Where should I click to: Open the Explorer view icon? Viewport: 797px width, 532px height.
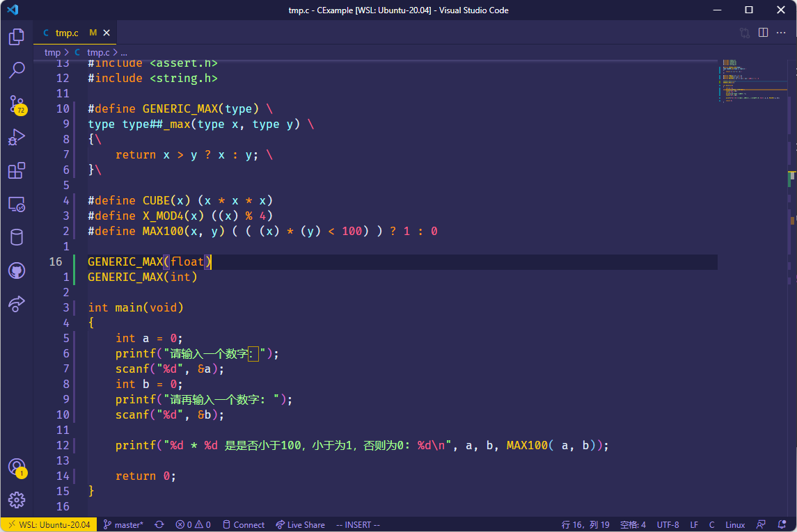pos(17,36)
